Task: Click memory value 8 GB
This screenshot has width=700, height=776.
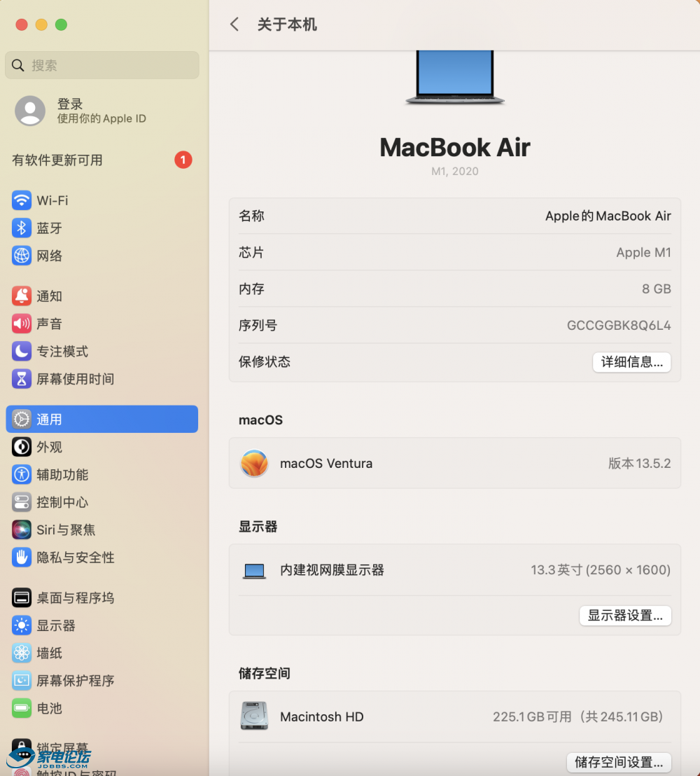Action: click(x=657, y=289)
